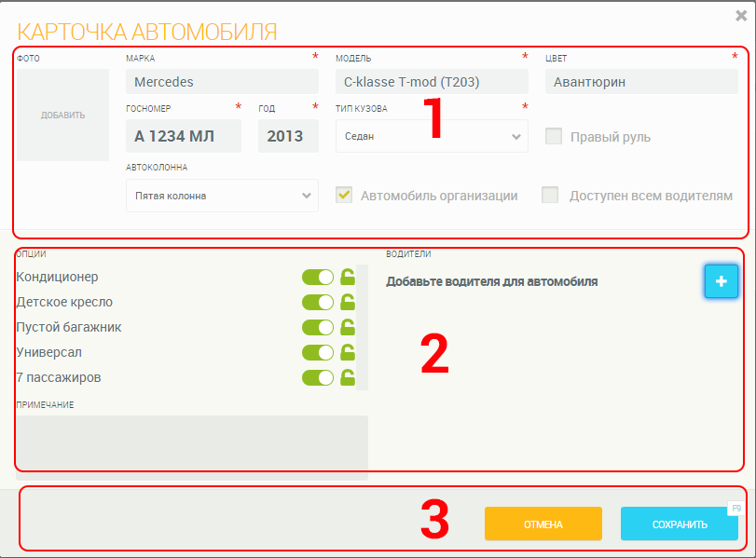
Task: Disable the Детское кресло switch
Action: click(318, 302)
